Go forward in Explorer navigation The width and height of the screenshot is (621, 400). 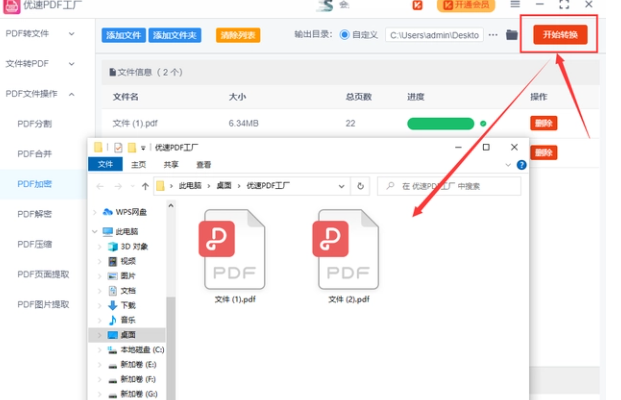click(x=118, y=186)
